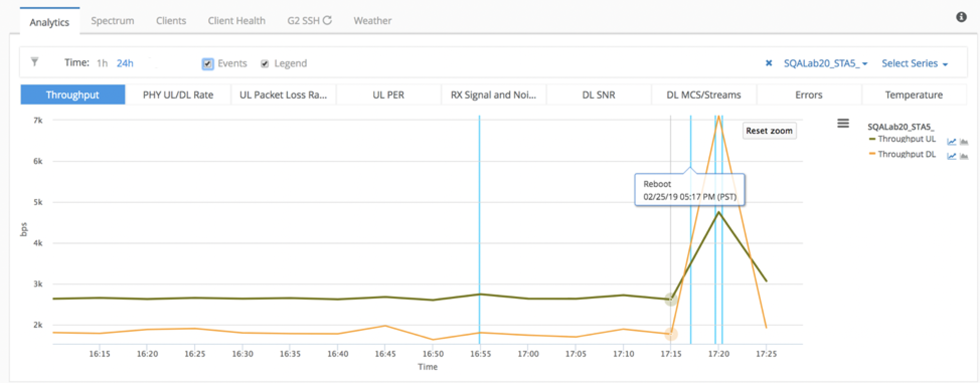Open the Select Series dropdown
The image size is (980, 383).
point(914,64)
